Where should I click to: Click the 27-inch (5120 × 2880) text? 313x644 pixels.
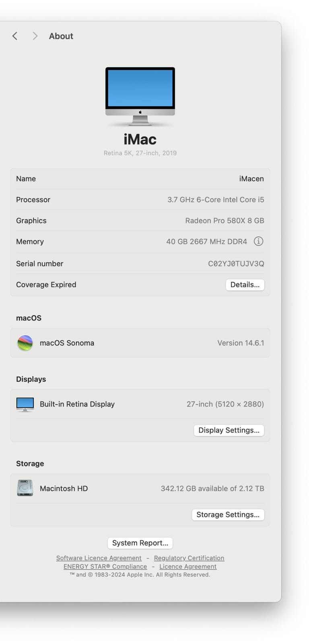point(225,404)
